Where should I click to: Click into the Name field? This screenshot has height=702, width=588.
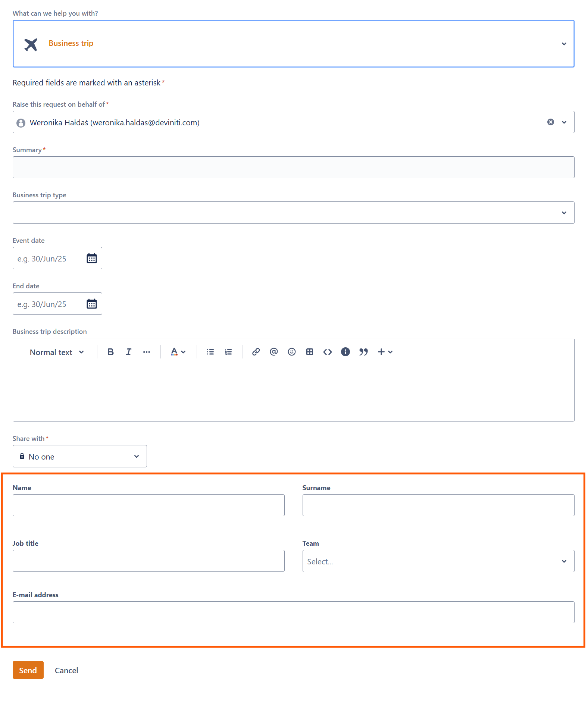point(148,505)
